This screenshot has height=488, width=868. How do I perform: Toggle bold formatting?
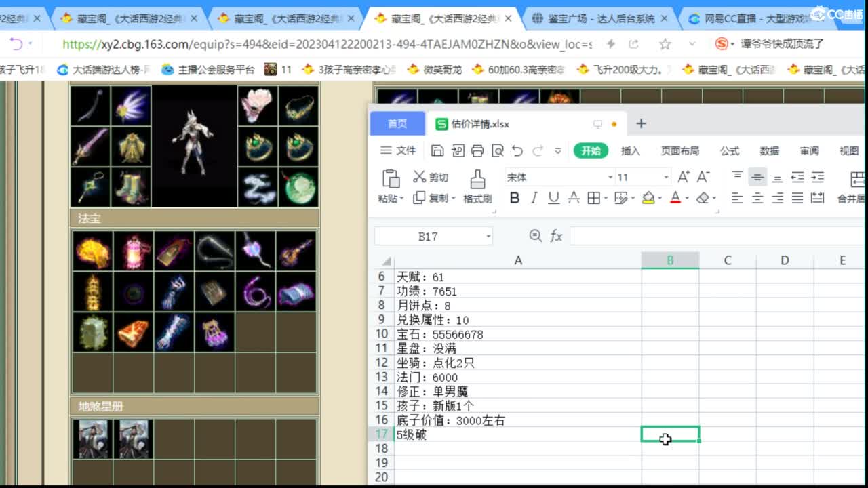(514, 198)
